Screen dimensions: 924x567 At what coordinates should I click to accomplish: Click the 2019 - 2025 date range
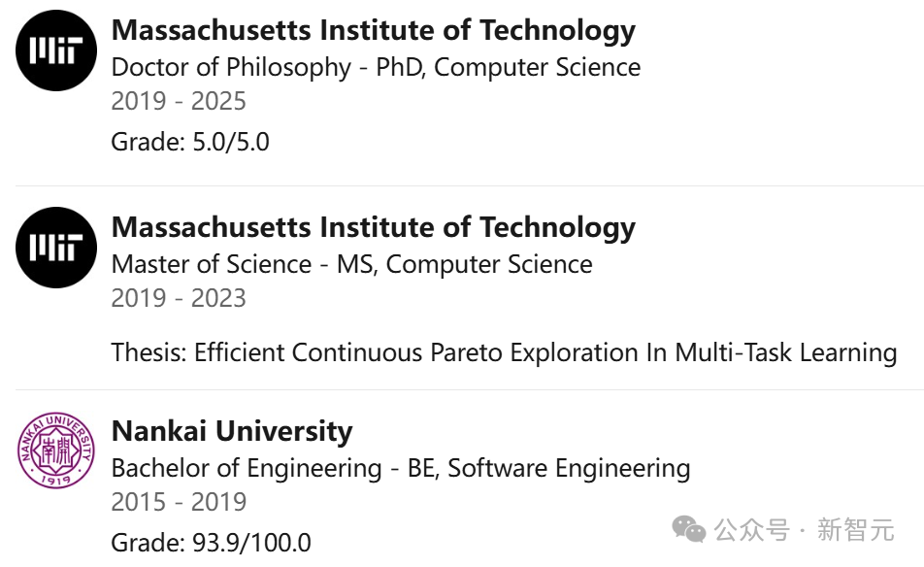[x=179, y=101]
